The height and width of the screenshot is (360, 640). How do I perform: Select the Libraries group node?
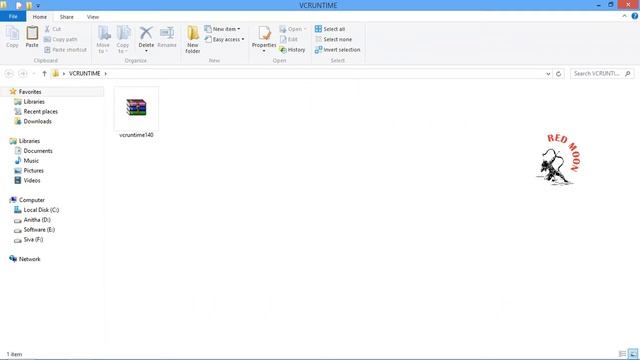[x=29, y=141]
